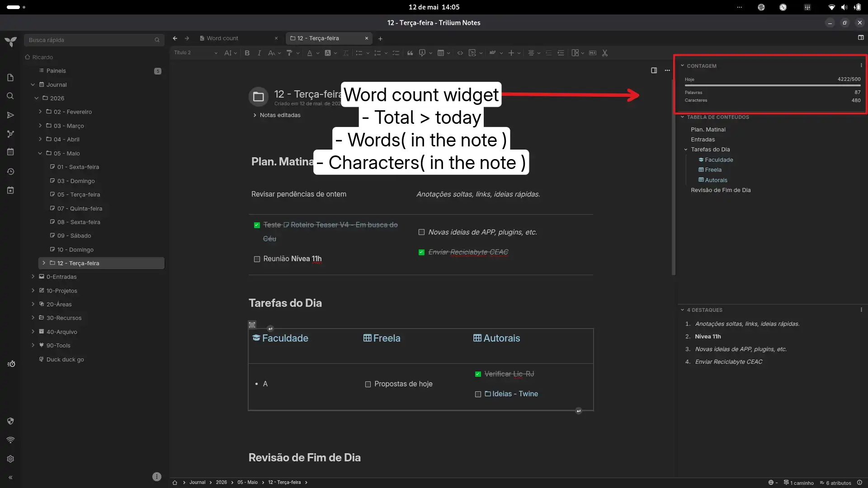Click '2026' in the breadcrumb path
The width and height of the screenshot is (868, 488).
221,483
